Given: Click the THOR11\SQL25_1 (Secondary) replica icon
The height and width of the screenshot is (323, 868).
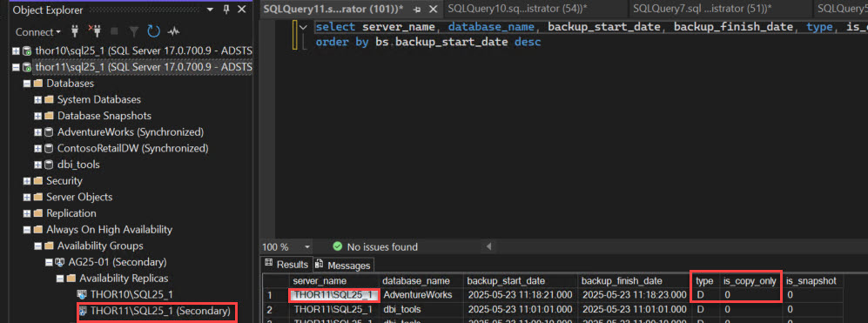Looking at the screenshot, I should [x=82, y=311].
